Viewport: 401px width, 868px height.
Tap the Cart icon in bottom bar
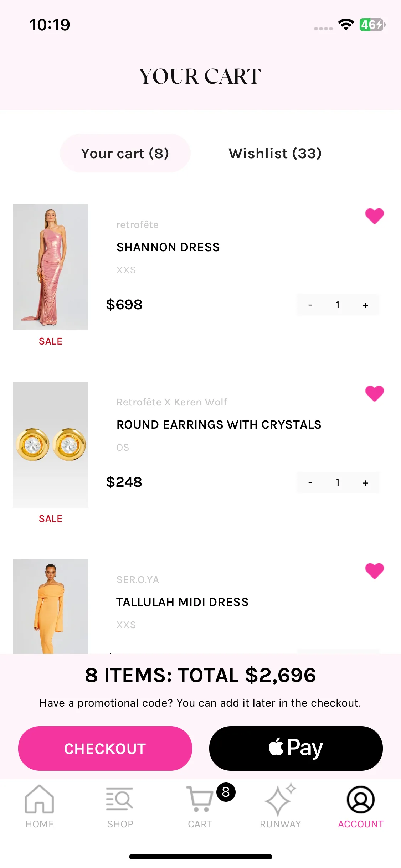(200, 799)
